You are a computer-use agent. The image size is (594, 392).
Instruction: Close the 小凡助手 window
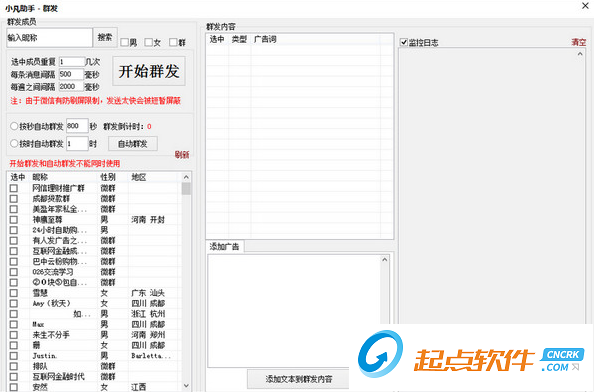pos(585,6)
